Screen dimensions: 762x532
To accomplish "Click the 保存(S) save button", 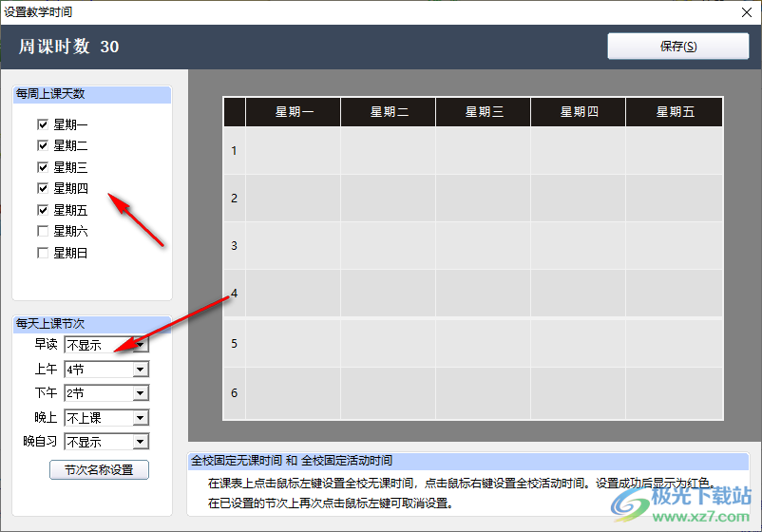I will [678, 47].
